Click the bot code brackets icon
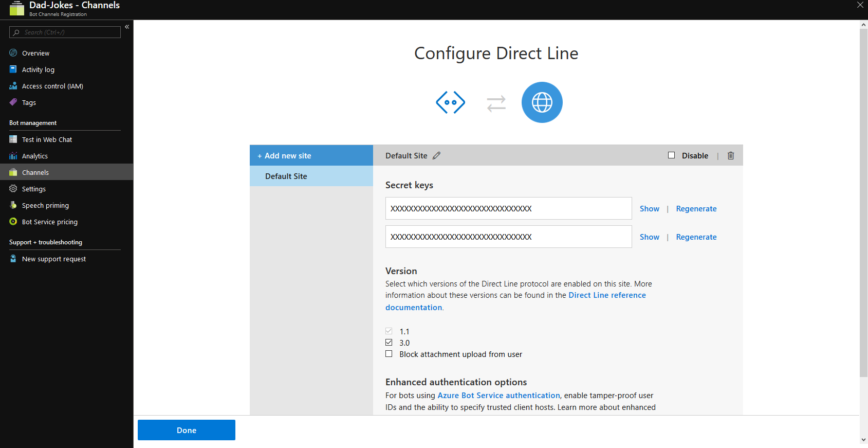Screen dimensions: 868x448 coord(451,102)
